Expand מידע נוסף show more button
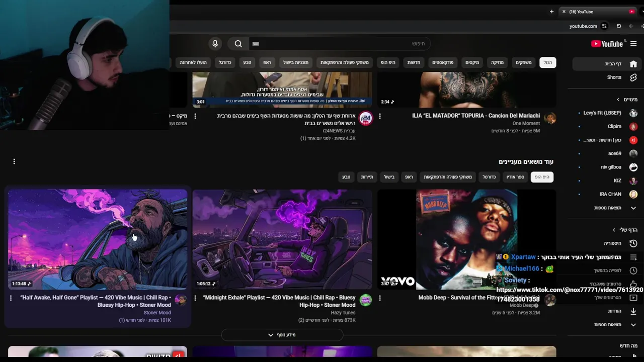 (282, 335)
